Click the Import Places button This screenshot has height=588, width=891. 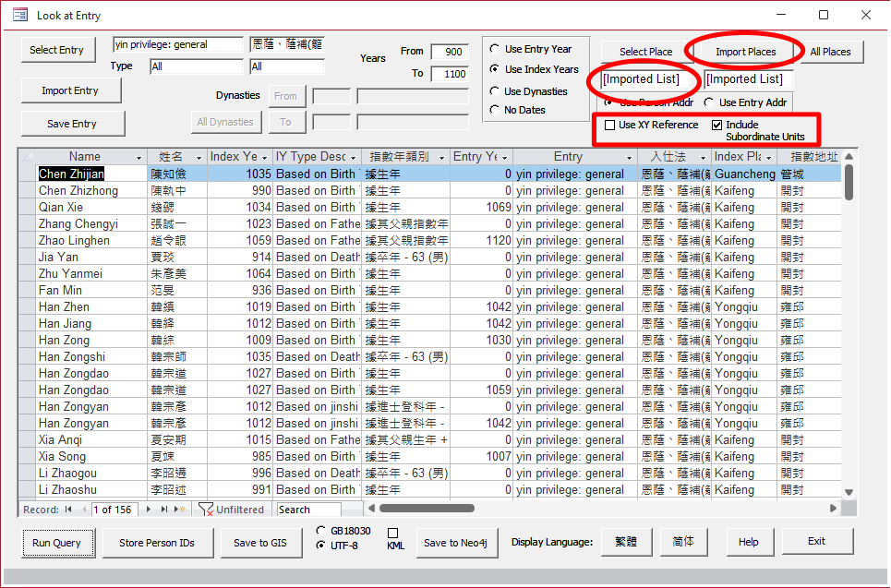click(x=745, y=52)
